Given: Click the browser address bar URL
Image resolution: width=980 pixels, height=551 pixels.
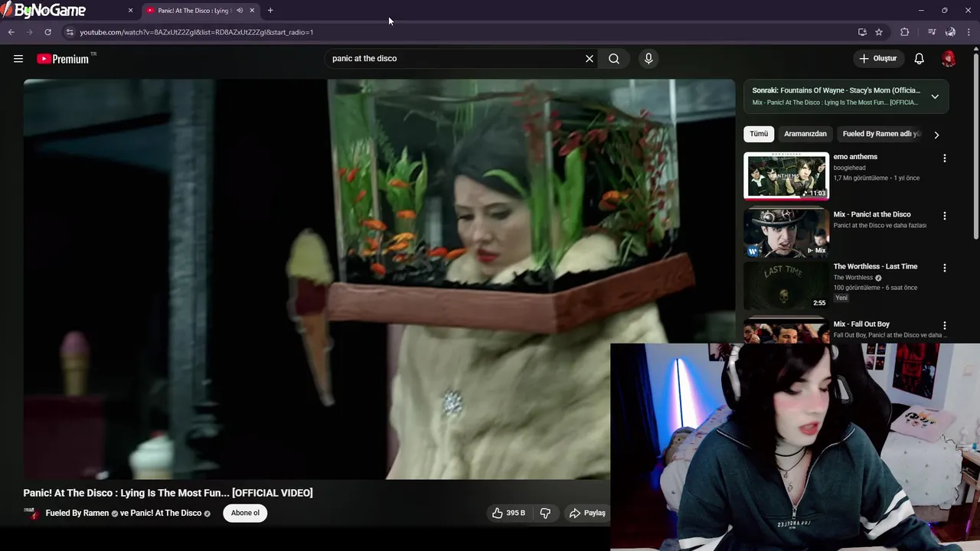Looking at the screenshot, I should 197,32.
